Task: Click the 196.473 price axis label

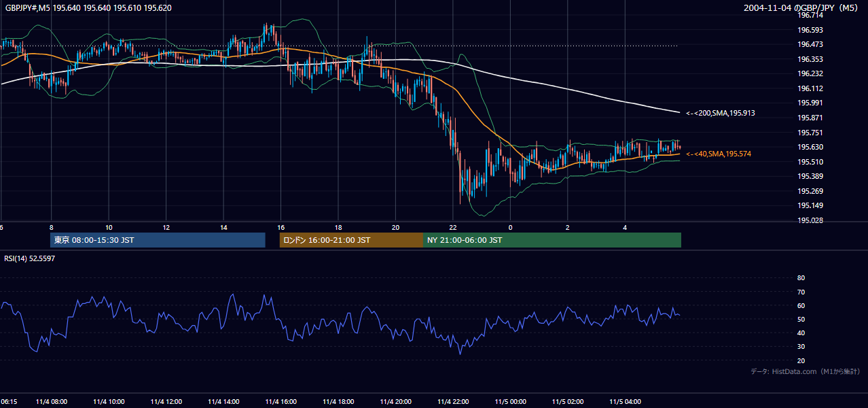Action: point(810,44)
